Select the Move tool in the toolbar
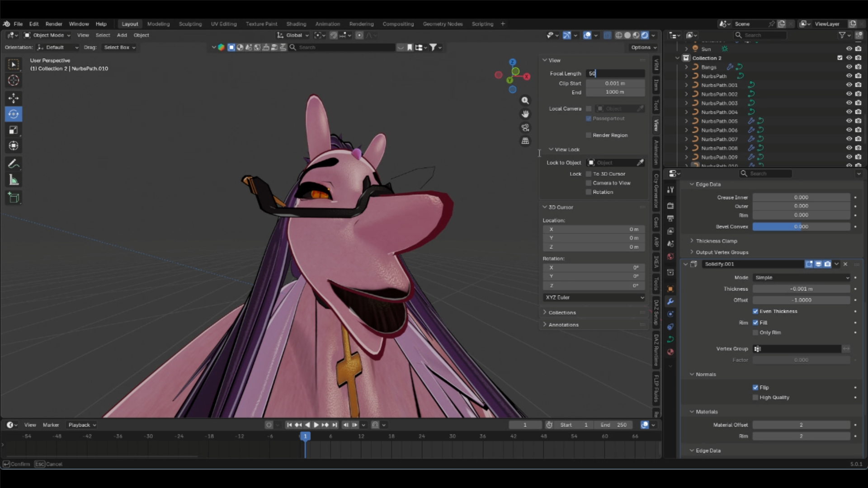 (14, 98)
